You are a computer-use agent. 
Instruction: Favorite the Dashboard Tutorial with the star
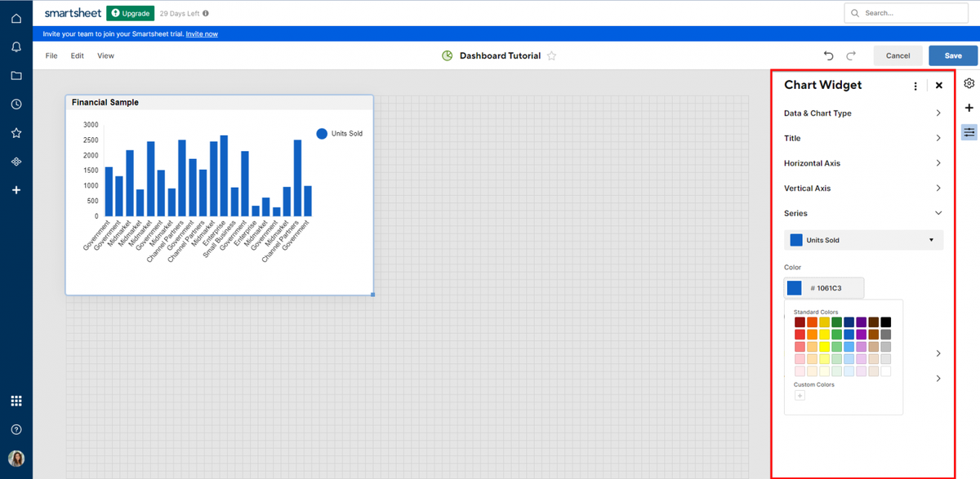coord(552,55)
